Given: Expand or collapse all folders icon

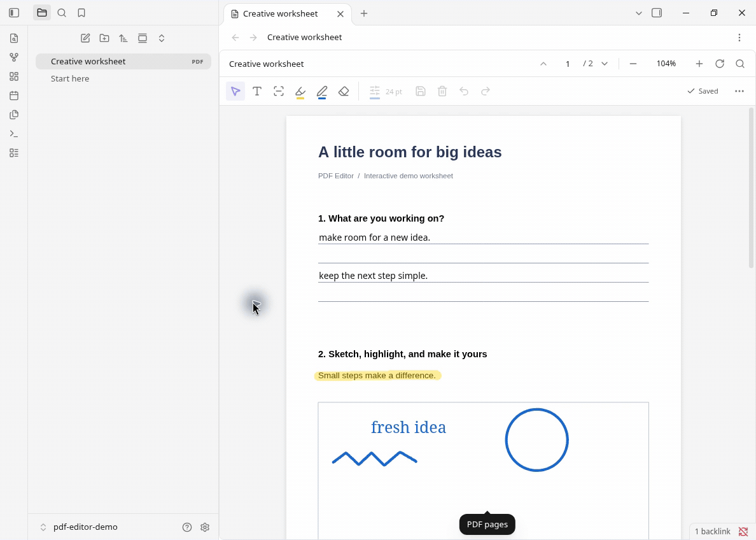Looking at the screenshot, I should [x=162, y=38].
